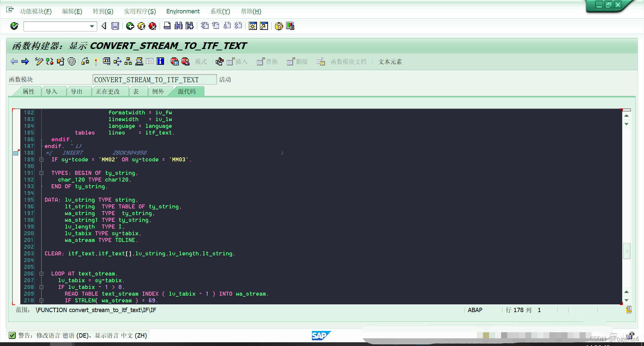This screenshot has width=644, height=346.
Task: Click the Activate wand icon
Action: [96, 61]
